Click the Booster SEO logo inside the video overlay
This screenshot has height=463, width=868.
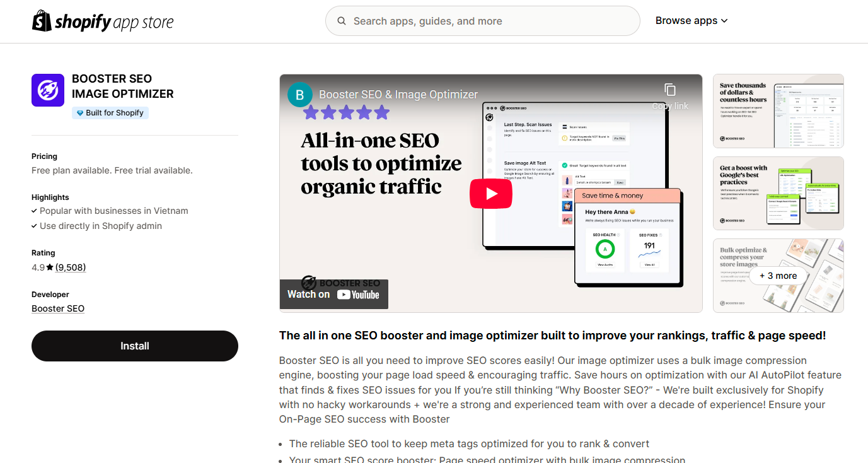[308, 283]
